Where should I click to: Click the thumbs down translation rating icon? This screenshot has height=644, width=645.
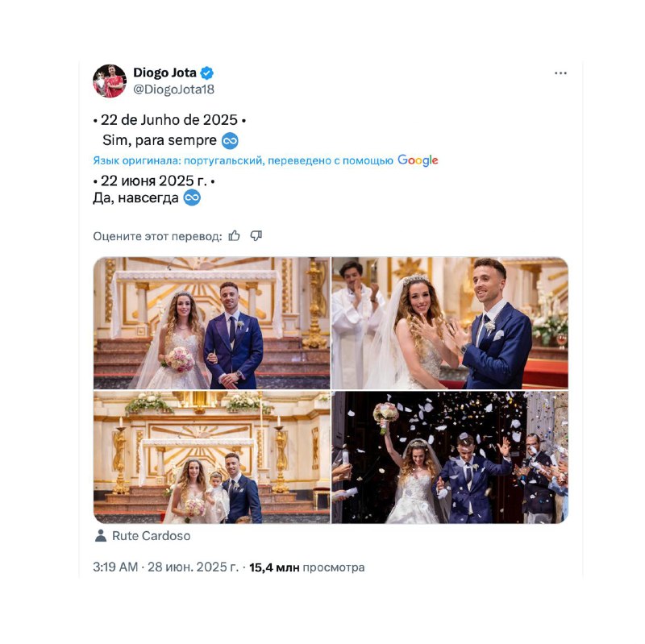point(256,235)
